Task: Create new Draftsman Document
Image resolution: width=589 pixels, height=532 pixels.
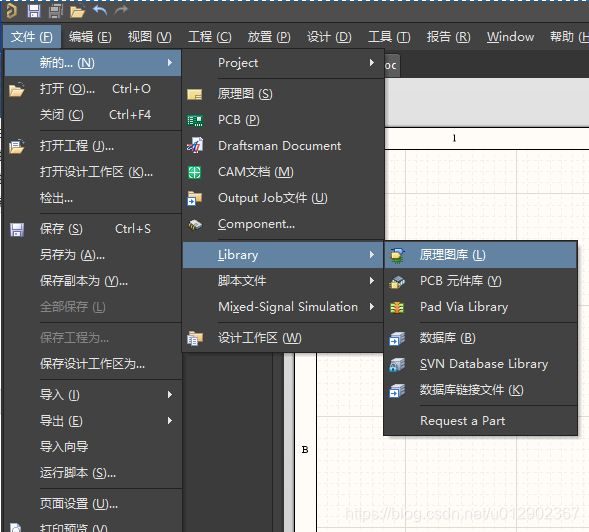Action: point(283,146)
